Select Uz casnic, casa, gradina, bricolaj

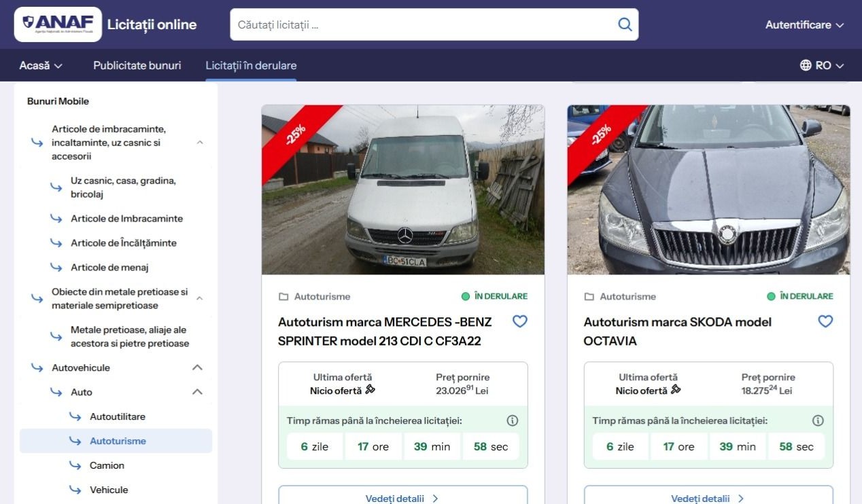point(123,187)
